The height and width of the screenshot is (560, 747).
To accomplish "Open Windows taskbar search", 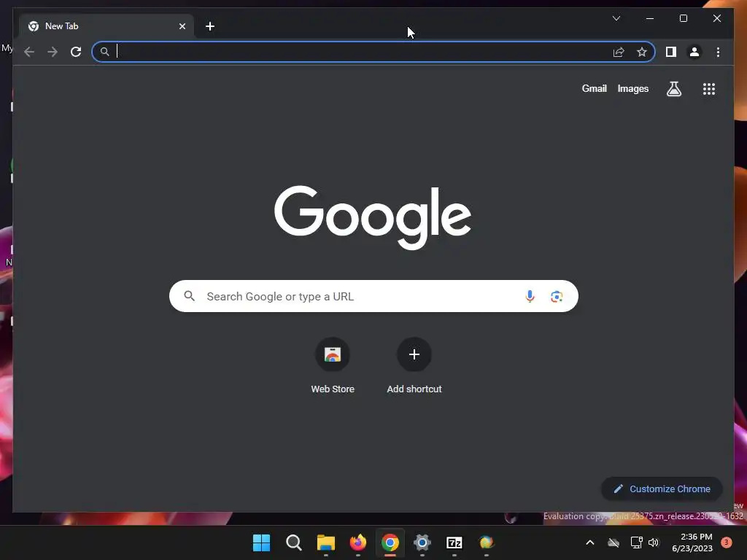I will (293, 542).
